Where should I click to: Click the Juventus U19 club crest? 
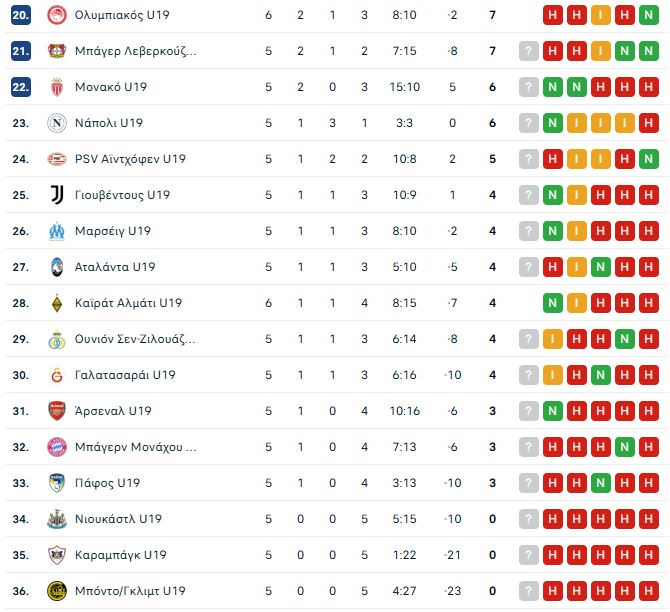[x=56, y=195]
